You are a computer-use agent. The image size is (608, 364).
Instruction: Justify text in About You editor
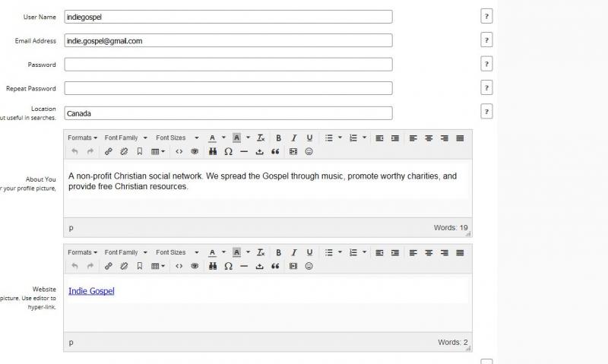pyautogui.click(x=460, y=138)
